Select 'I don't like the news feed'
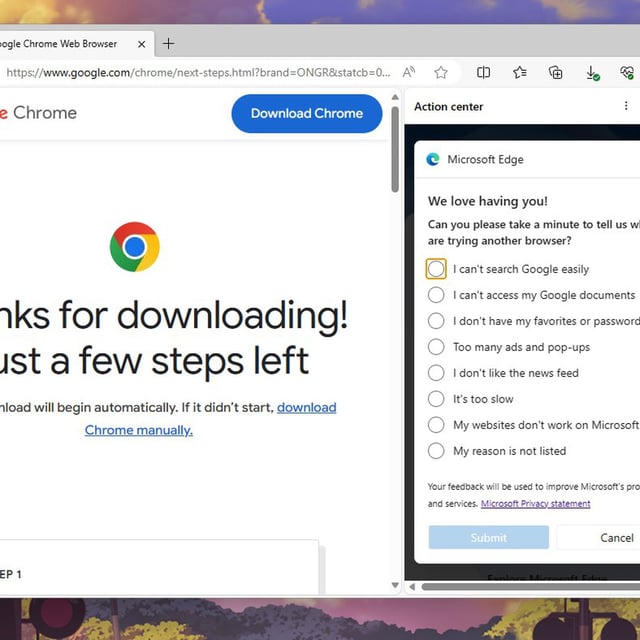Image resolution: width=640 pixels, height=640 pixels. (x=436, y=373)
